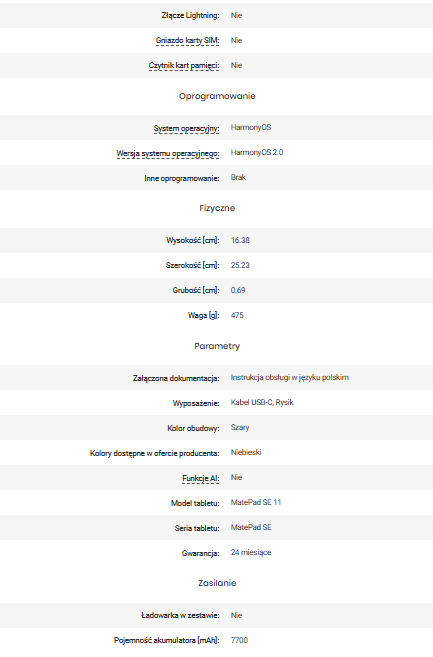Click the MatePad SE 11 model value
This screenshot has height=657, width=433.
[256, 502]
